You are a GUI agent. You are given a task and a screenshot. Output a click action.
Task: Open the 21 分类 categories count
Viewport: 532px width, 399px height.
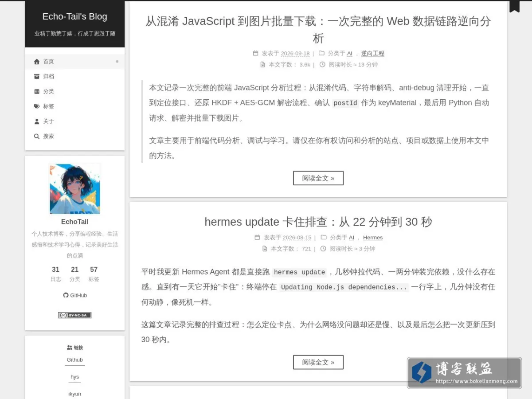pyautogui.click(x=74, y=274)
